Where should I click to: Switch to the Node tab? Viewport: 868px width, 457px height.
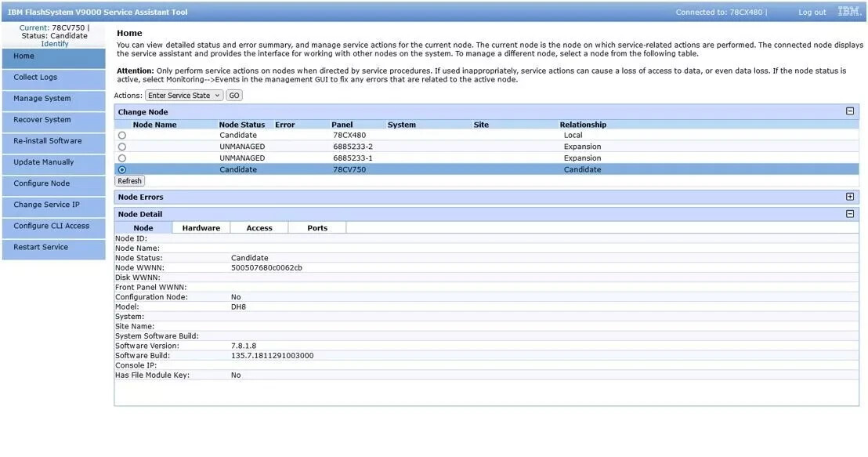[143, 227]
